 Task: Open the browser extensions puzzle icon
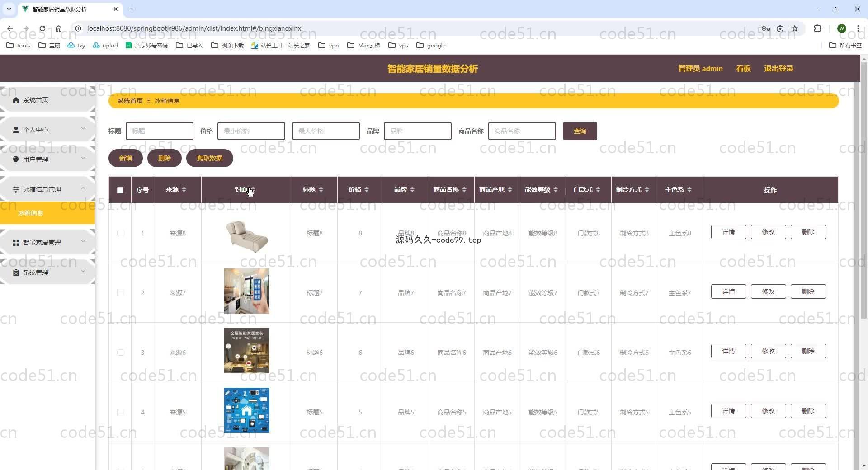[x=817, y=28]
